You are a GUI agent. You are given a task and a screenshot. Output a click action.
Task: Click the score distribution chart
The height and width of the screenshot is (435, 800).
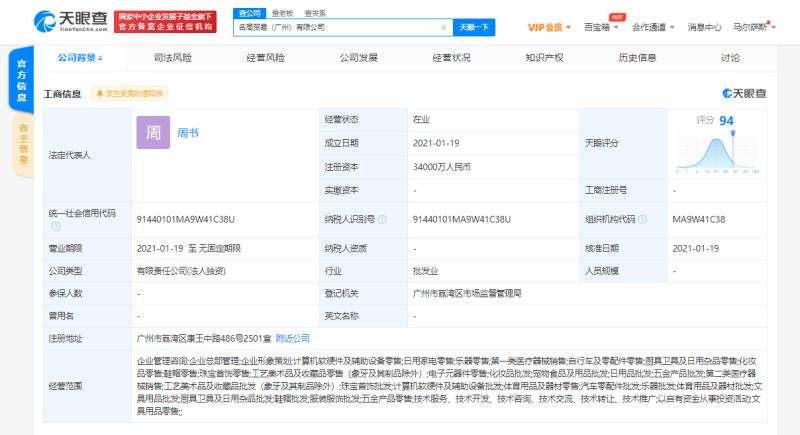(717, 153)
